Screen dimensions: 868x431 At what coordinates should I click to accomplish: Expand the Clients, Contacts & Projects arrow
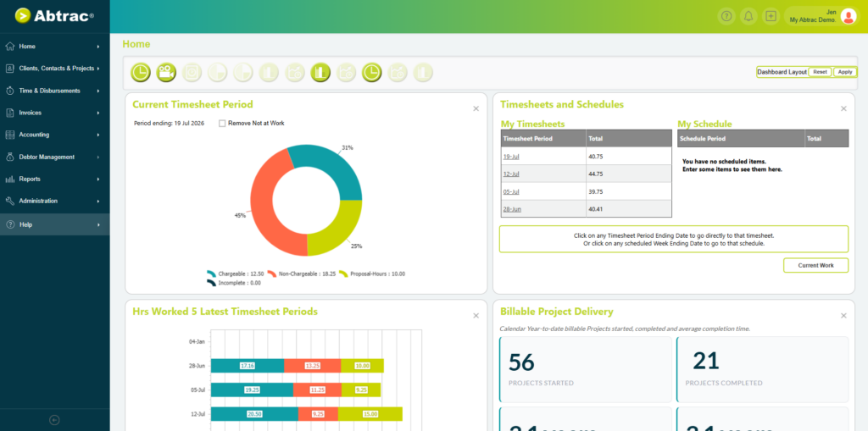98,69
